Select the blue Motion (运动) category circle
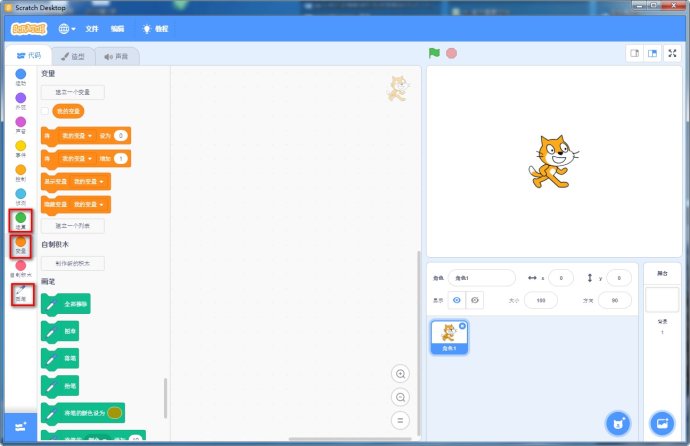Image resolution: width=690 pixels, height=446 pixels. [21, 74]
